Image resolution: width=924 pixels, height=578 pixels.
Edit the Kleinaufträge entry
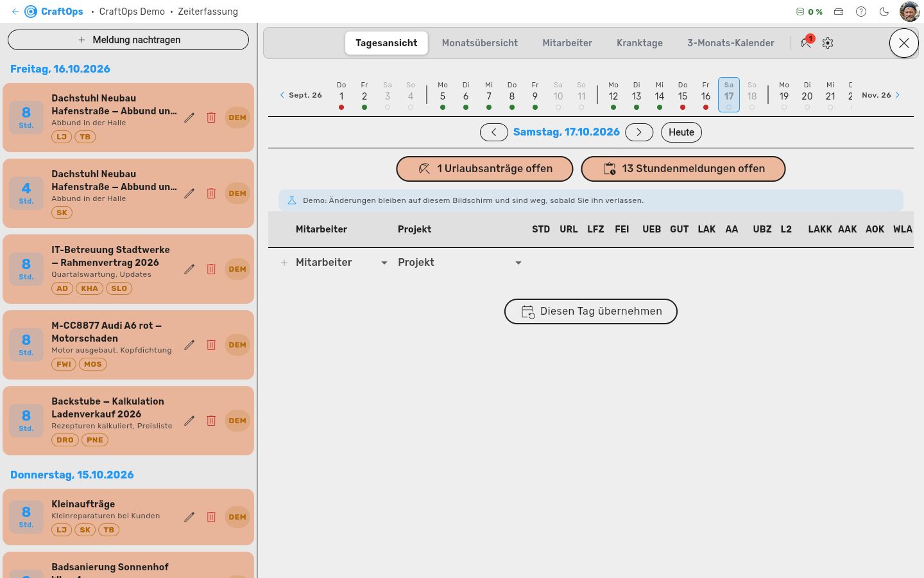point(189,517)
